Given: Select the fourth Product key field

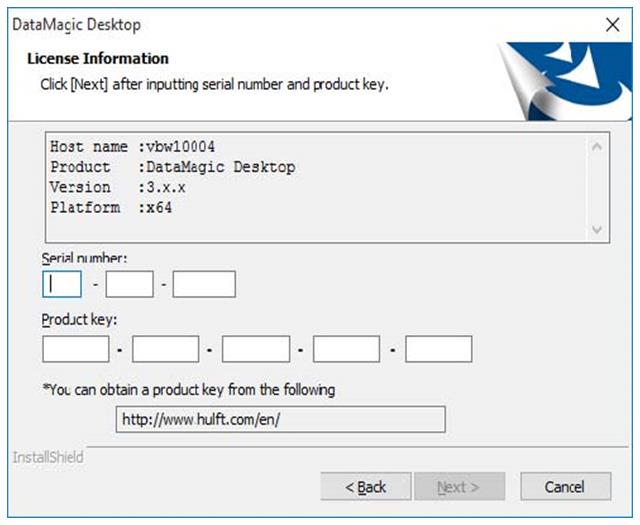Looking at the screenshot, I should 346,349.
